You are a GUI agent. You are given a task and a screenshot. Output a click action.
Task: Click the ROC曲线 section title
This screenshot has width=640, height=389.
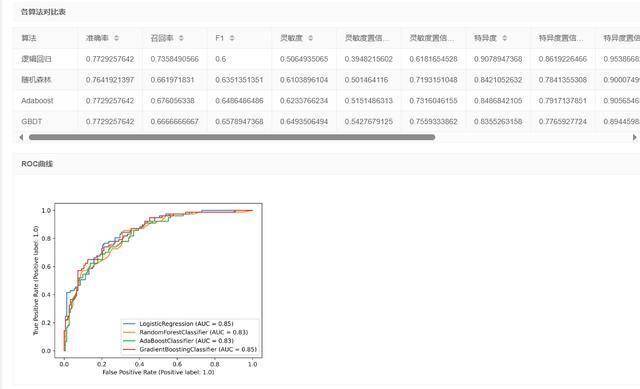pyautogui.click(x=37, y=164)
